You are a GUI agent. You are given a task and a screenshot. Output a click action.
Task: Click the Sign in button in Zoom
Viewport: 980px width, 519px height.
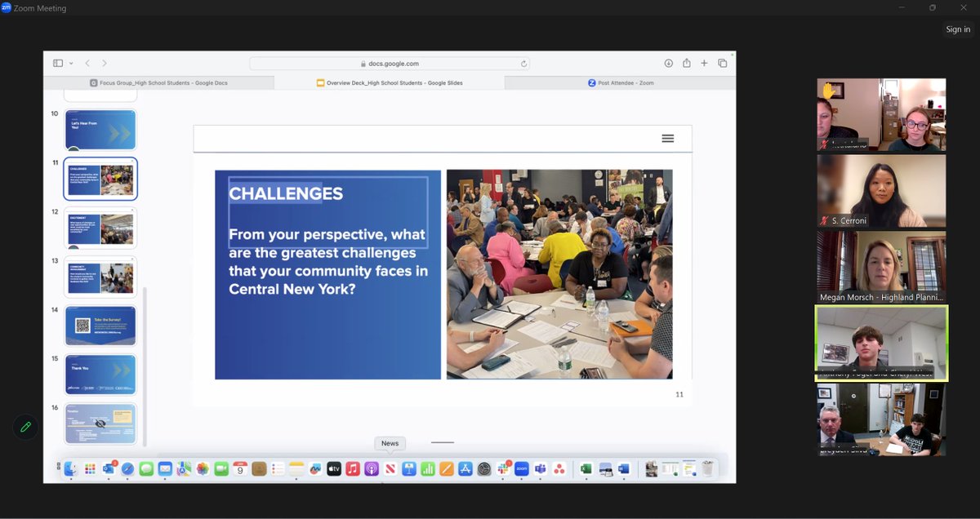(x=958, y=29)
